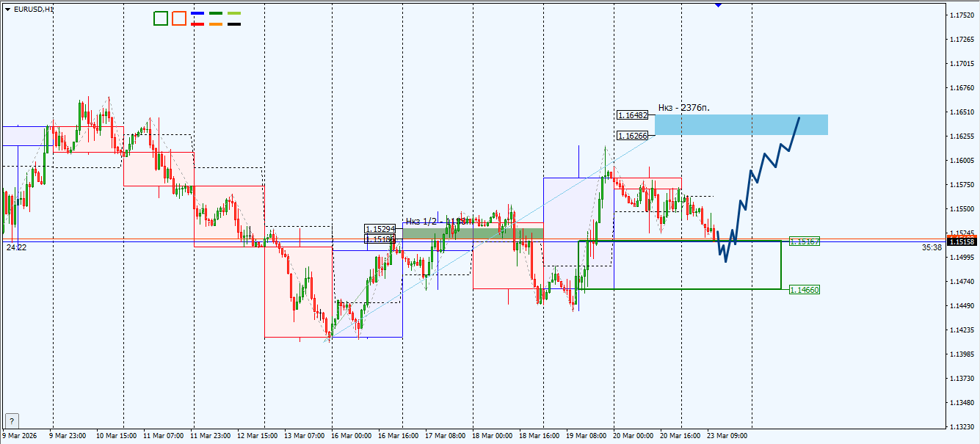Click the EURUSD,H1 chart title
The image size is (980, 444).
33,10
